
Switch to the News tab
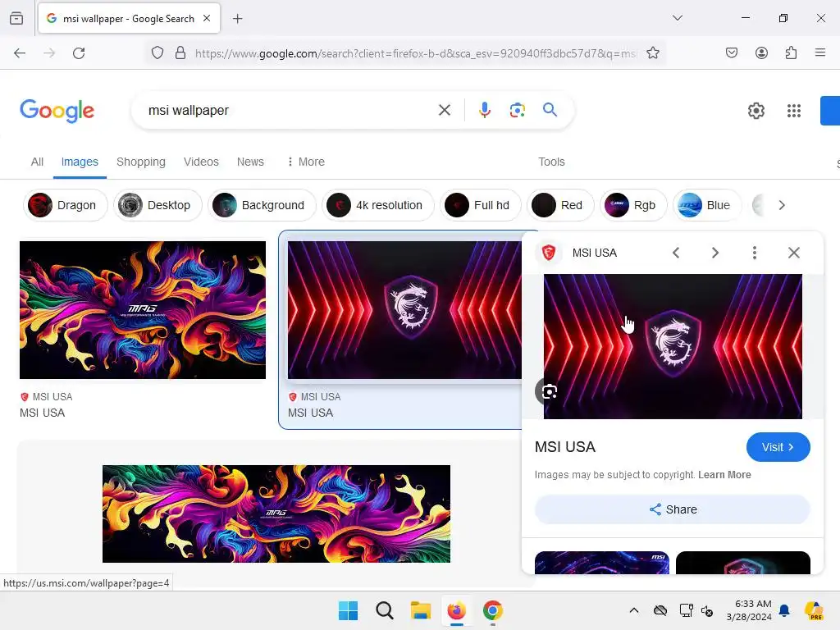[x=250, y=162]
